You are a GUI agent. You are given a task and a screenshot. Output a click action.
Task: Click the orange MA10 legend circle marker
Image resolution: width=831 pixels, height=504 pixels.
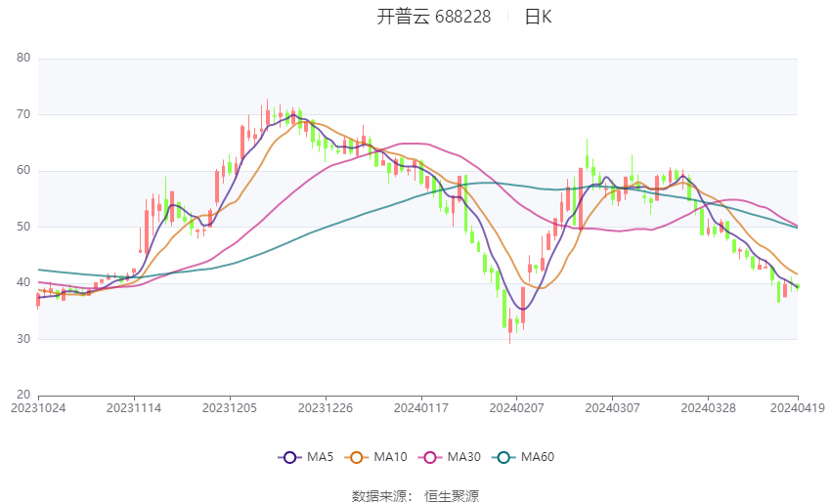[357, 457]
